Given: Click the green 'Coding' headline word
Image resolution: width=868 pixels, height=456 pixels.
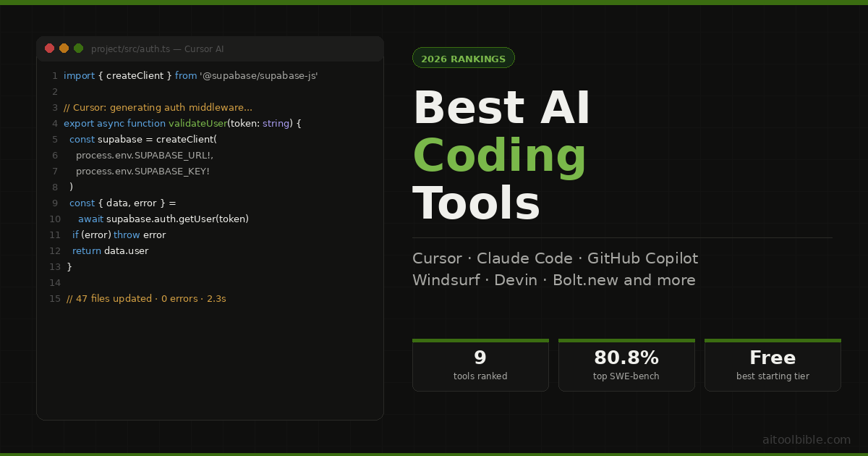Looking at the screenshot, I should coord(500,156).
